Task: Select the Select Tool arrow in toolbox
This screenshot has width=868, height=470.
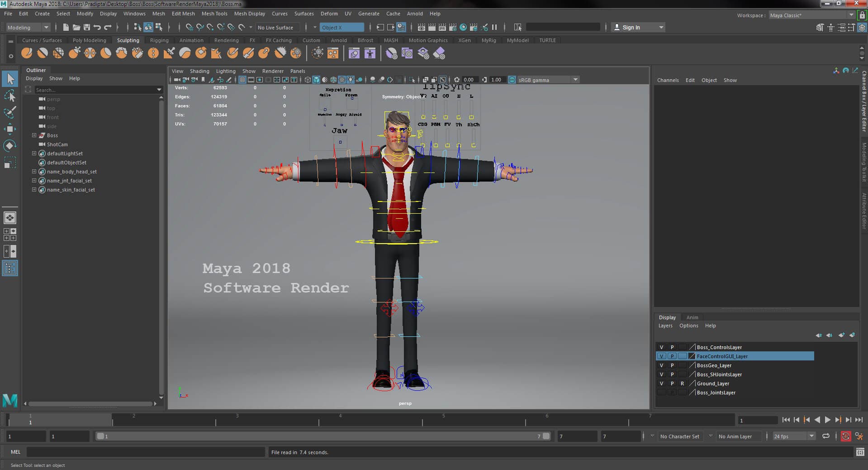Action: pos(10,79)
